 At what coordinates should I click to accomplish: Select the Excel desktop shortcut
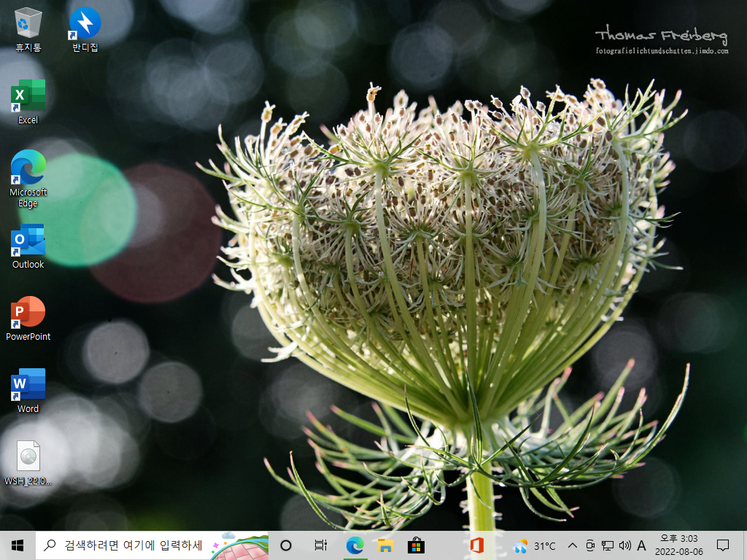pos(28,102)
